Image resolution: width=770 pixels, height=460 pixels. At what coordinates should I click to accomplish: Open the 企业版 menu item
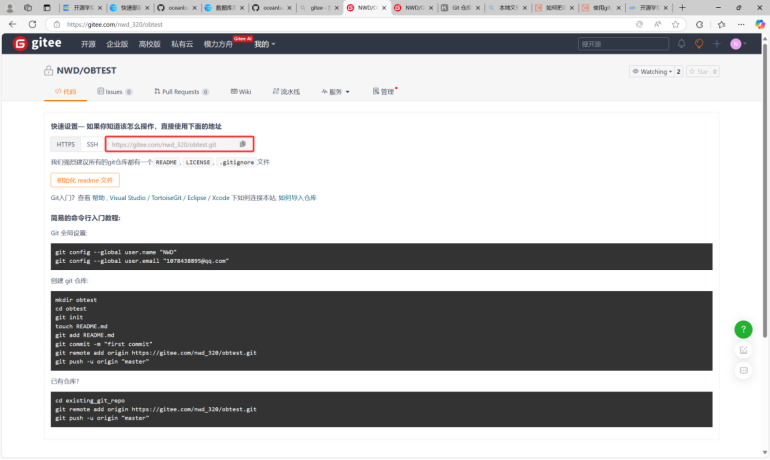click(x=117, y=44)
